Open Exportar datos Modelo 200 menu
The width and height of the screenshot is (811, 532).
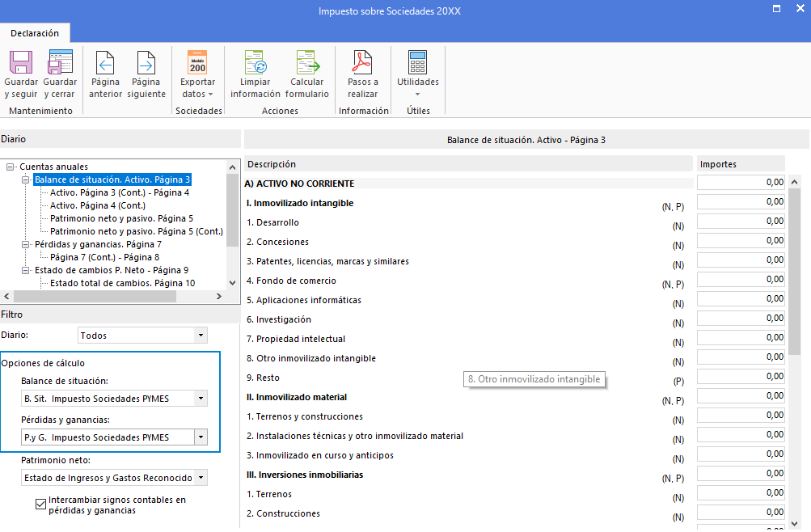click(197, 62)
